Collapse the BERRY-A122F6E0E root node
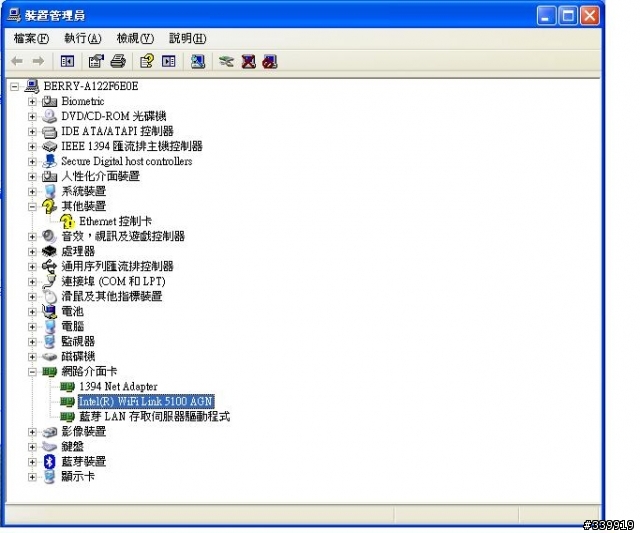The image size is (640, 533). click(x=14, y=87)
